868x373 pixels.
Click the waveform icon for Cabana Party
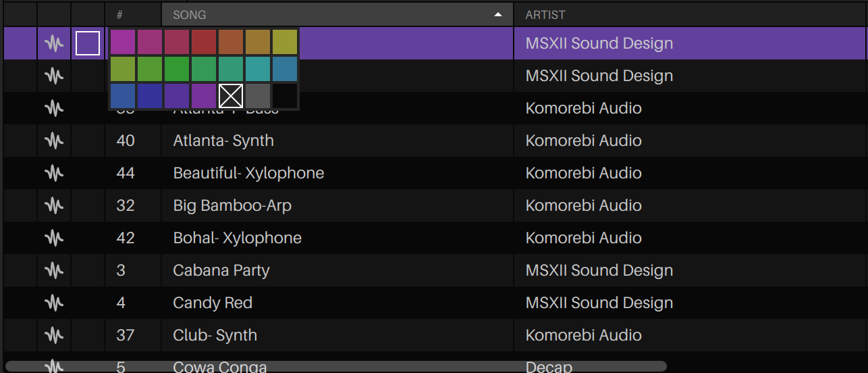tap(54, 270)
